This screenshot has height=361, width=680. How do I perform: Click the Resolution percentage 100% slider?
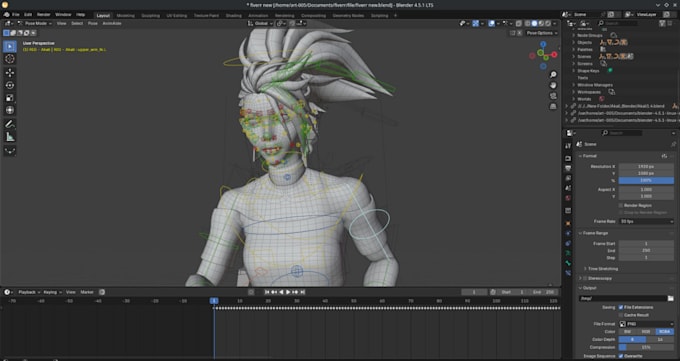pyautogui.click(x=646, y=180)
